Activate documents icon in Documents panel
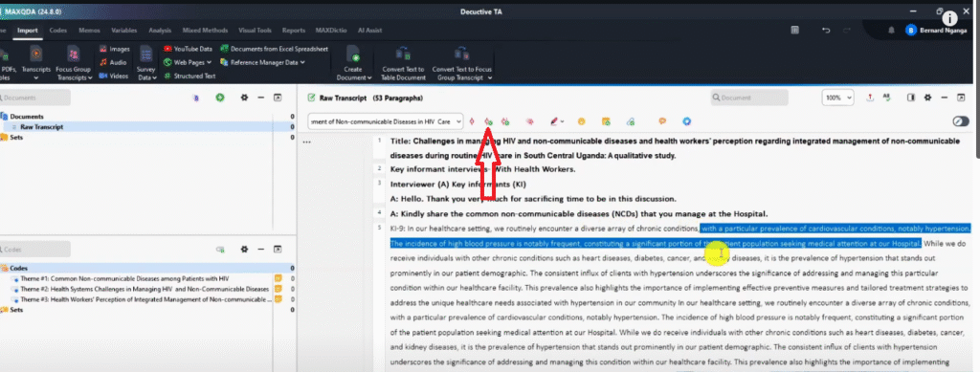 (x=195, y=98)
